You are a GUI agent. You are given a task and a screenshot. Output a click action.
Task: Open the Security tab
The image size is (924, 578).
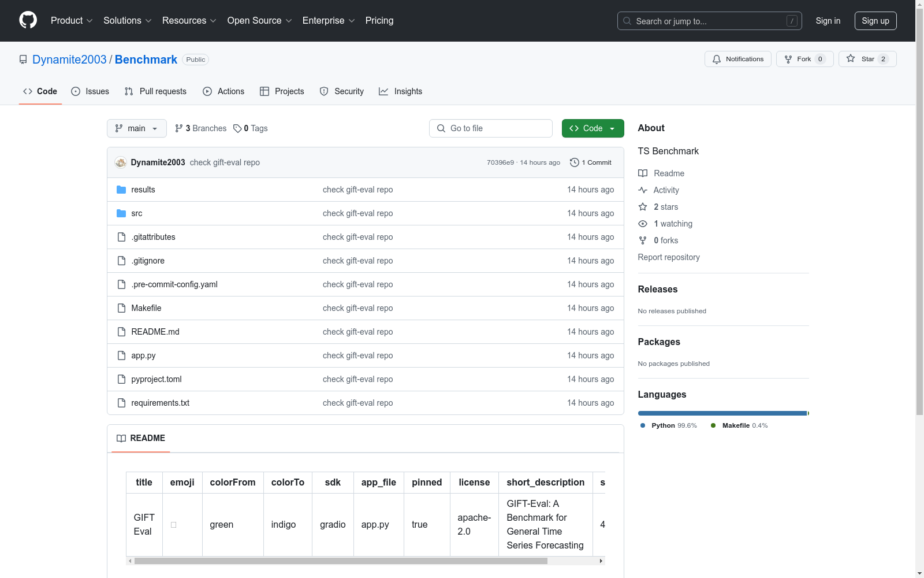coord(342,91)
